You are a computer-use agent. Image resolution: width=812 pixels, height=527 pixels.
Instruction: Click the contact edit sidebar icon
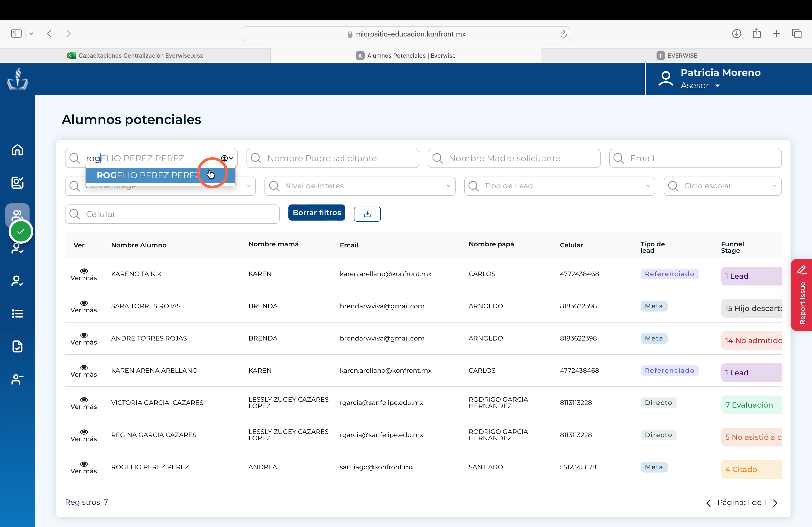tap(17, 183)
